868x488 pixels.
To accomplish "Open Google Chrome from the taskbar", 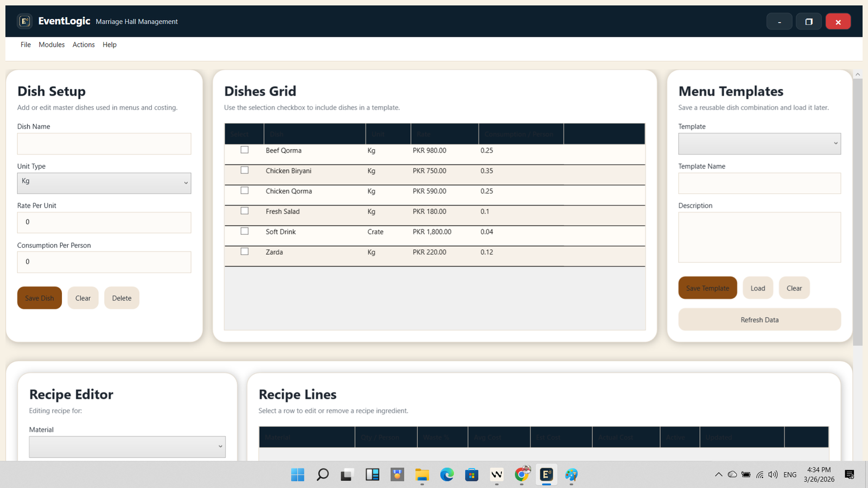I will (x=521, y=474).
